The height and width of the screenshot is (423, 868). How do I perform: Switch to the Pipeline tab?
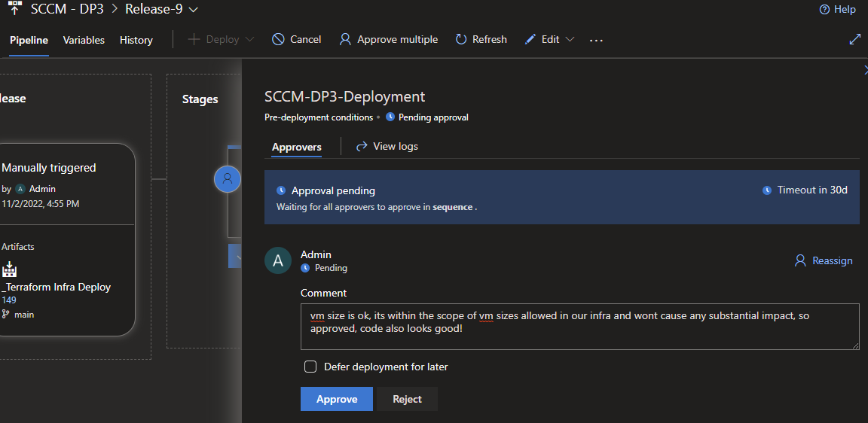[x=29, y=40]
